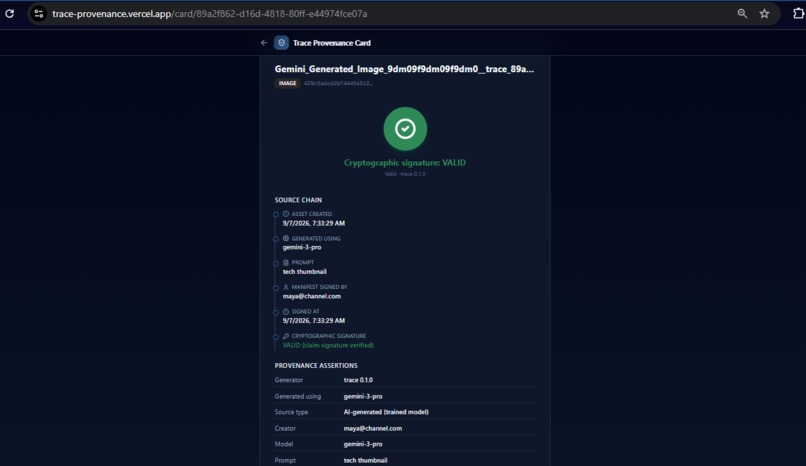806x466 pixels.
Task: Click the key icon next to CRYPTOGRAPHIC SIGNATURE
Action: click(x=286, y=336)
